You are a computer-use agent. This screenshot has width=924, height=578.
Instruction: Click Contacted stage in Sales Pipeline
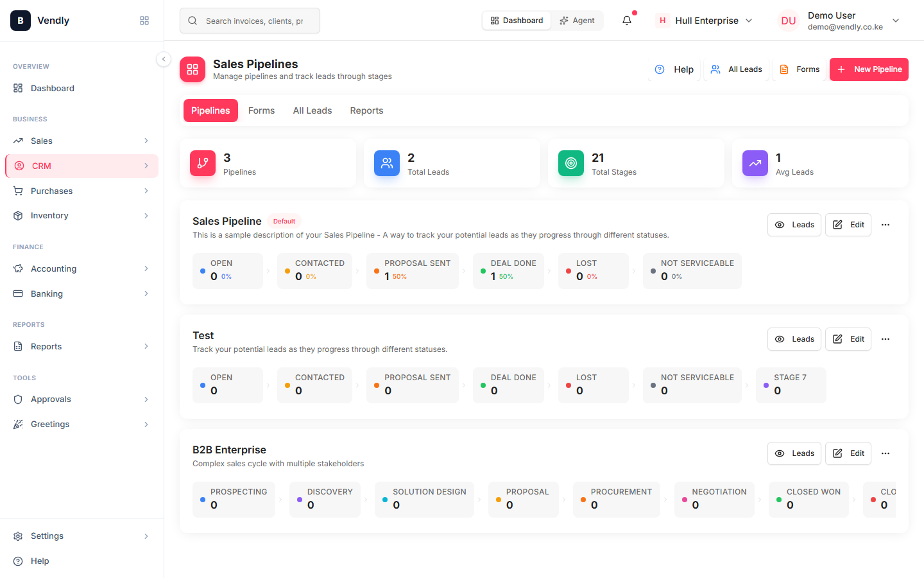pos(314,271)
